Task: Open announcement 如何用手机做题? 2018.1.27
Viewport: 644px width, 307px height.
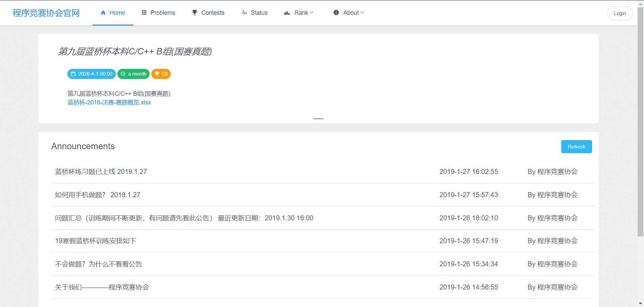Action: coord(98,195)
